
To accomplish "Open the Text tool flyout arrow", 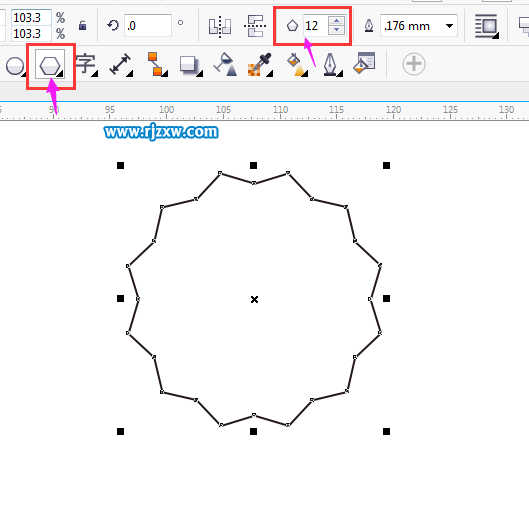I will (94, 73).
